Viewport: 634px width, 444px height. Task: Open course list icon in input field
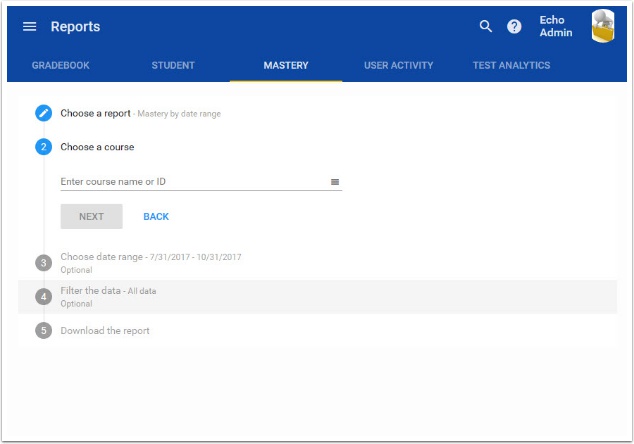pyautogui.click(x=335, y=182)
